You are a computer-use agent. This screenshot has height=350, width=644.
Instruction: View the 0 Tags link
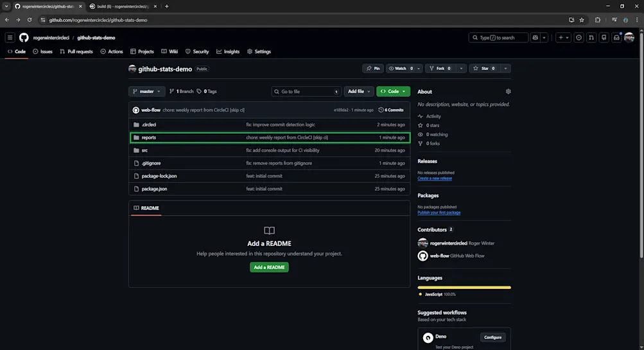207,91
